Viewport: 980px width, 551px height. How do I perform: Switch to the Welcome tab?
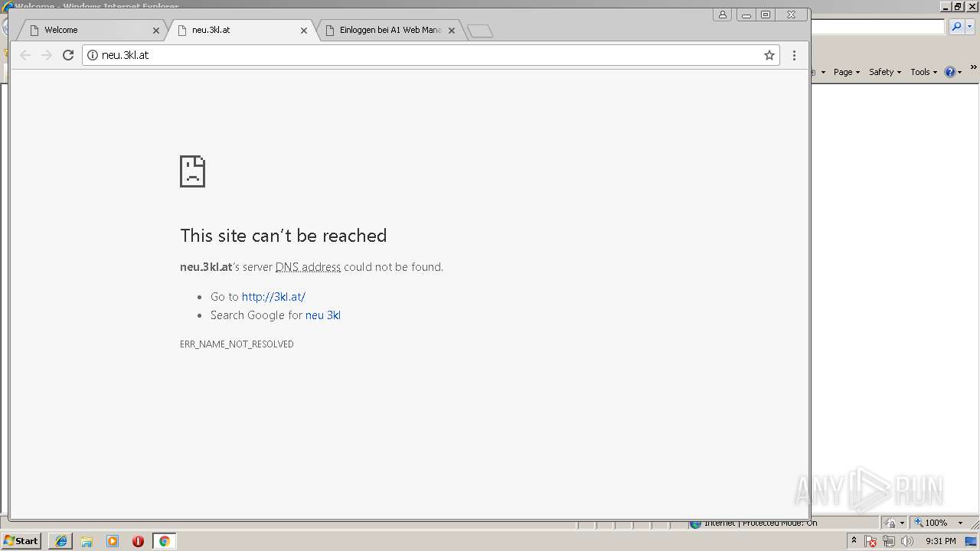[x=90, y=30]
